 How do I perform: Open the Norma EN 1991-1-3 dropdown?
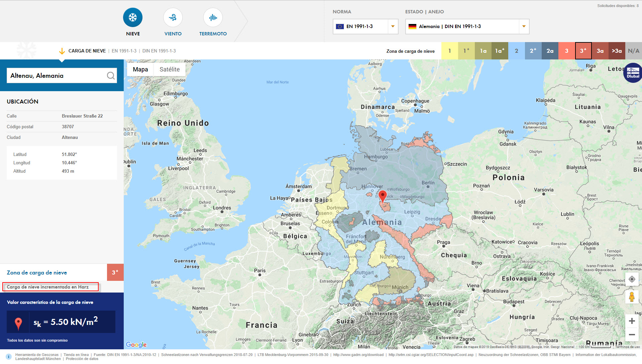(x=393, y=26)
